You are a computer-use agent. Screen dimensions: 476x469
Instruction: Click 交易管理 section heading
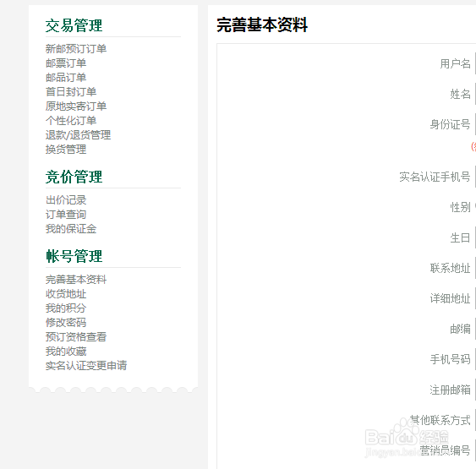tap(74, 25)
